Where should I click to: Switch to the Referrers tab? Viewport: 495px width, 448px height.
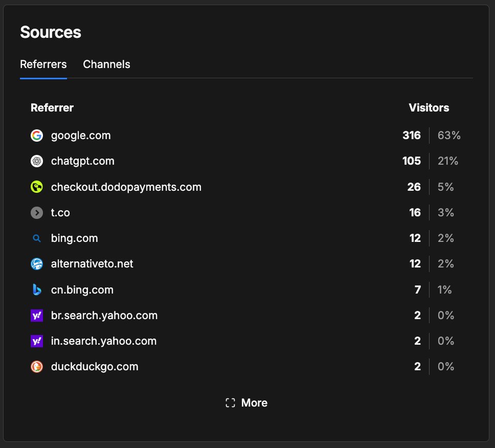43,64
